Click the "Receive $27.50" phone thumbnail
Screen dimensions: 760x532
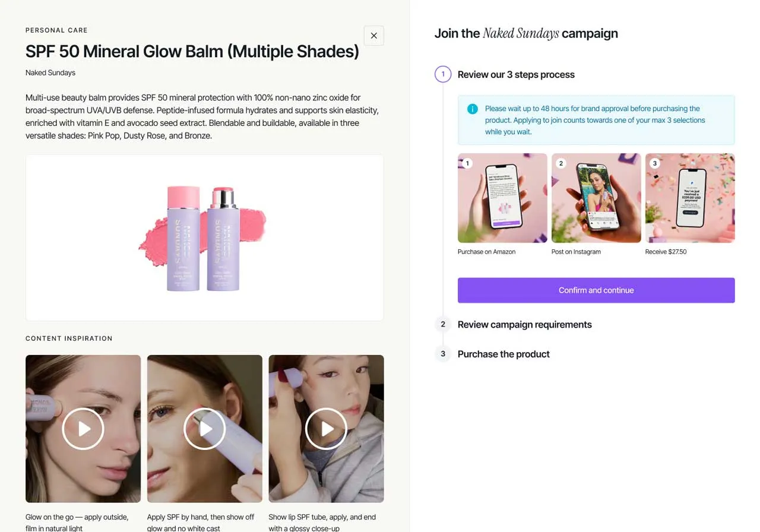click(690, 198)
